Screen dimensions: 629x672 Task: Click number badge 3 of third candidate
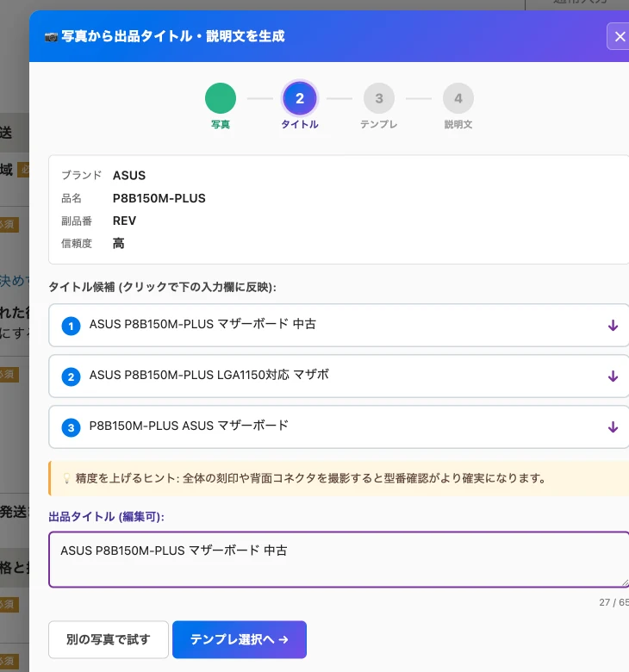72,427
